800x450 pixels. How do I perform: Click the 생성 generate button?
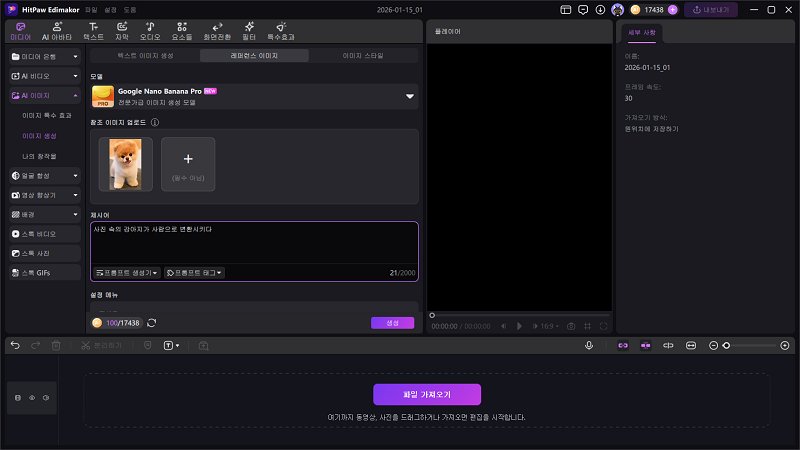(x=392, y=323)
